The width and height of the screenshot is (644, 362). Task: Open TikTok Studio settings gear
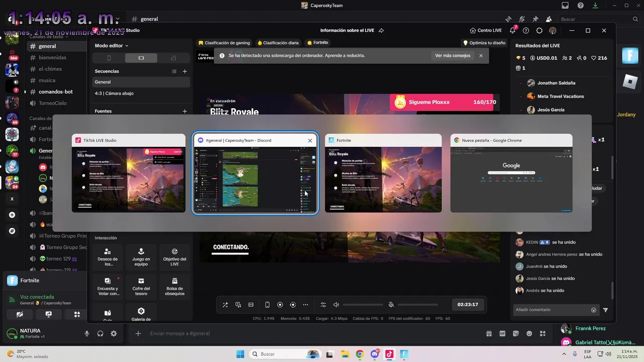(x=539, y=30)
